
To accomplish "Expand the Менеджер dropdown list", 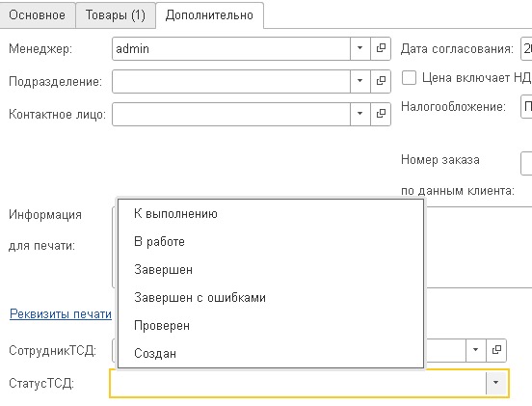I will [360, 48].
